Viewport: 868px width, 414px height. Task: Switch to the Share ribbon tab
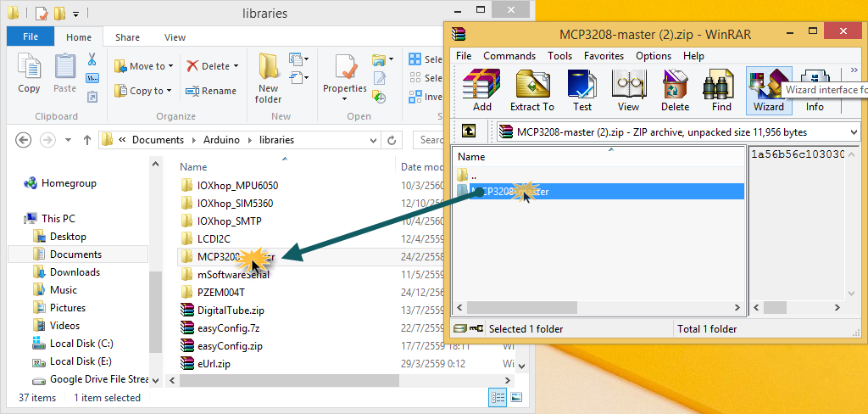(x=127, y=37)
